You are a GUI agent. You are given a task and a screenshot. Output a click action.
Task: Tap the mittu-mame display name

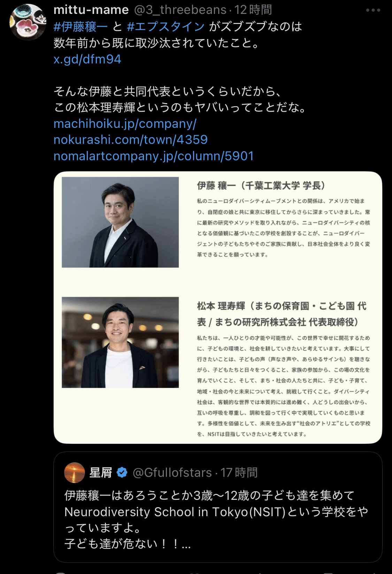point(91,10)
